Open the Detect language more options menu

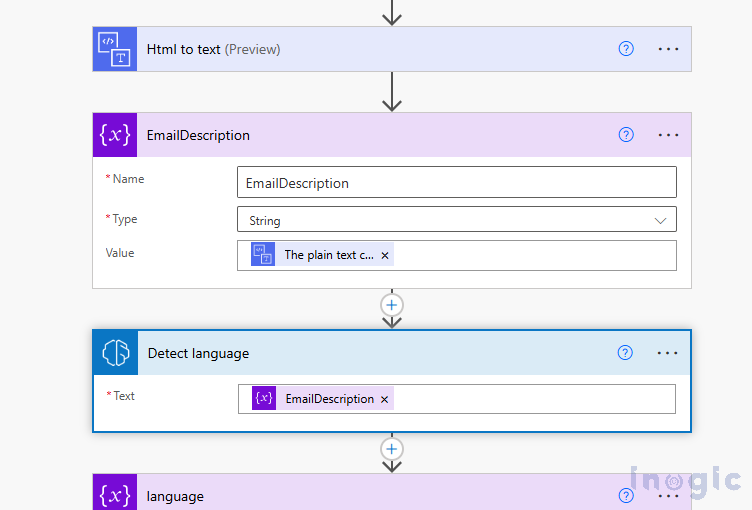tap(667, 353)
